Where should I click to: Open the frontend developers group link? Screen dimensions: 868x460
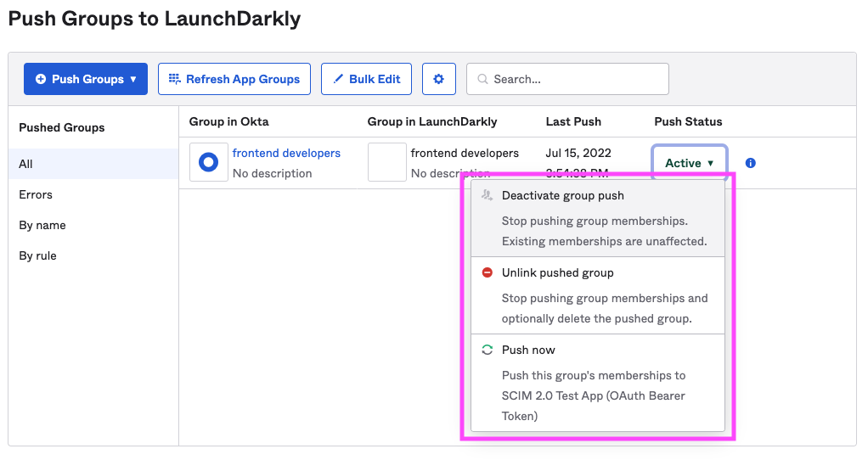(x=286, y=154)
